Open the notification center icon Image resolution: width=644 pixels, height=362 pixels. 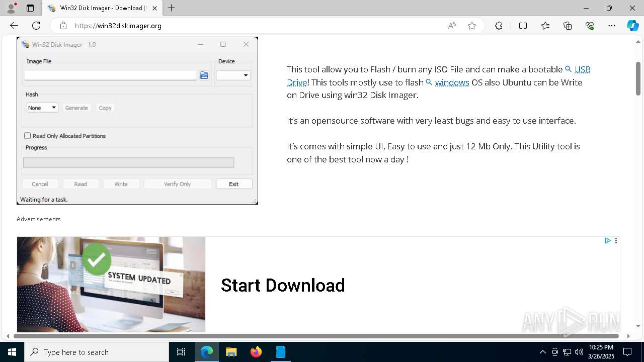[627, 352]
